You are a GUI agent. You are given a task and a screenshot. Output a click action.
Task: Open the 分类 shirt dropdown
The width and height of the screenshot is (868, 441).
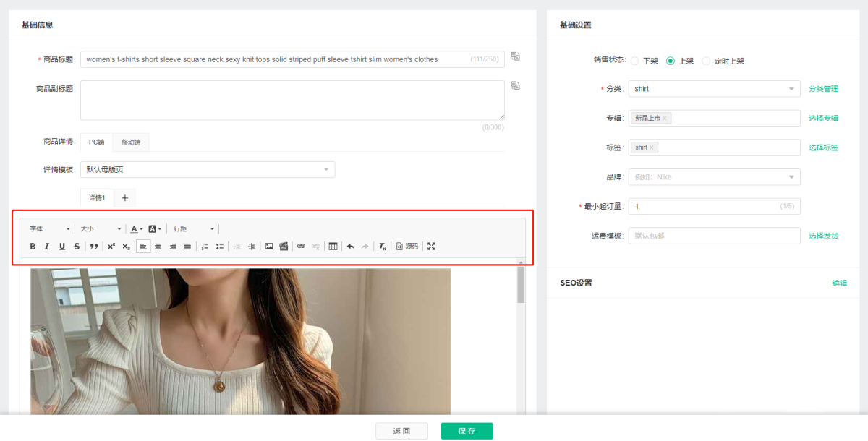tap(714, 89)
